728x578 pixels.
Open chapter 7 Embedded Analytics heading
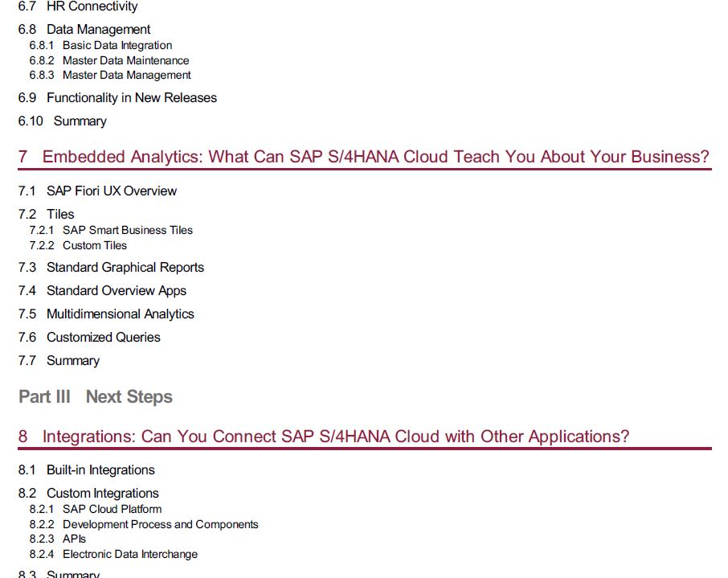click(364, 157)
